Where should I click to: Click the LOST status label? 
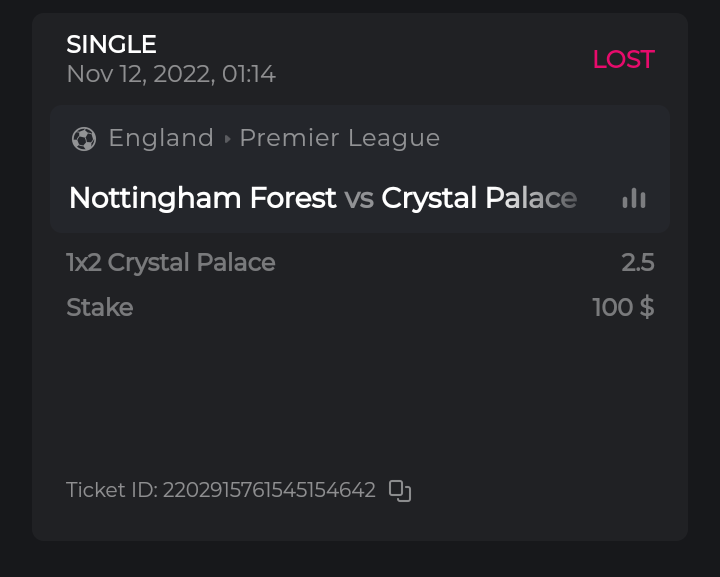pos(623,59)
